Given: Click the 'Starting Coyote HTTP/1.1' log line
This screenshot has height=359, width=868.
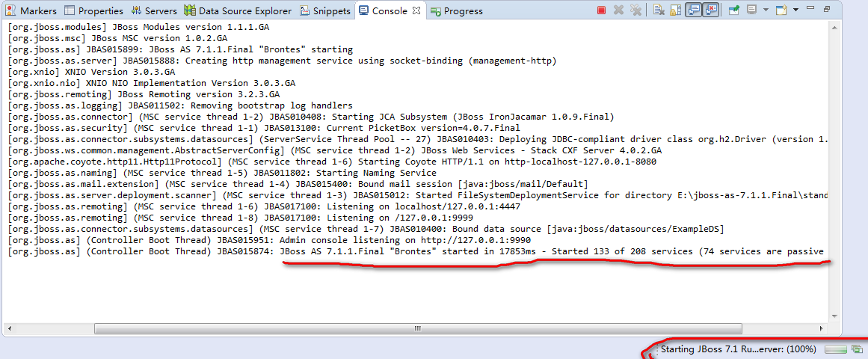Looking at the screenshot, I should pyautogui.click(x=332, y=162).
